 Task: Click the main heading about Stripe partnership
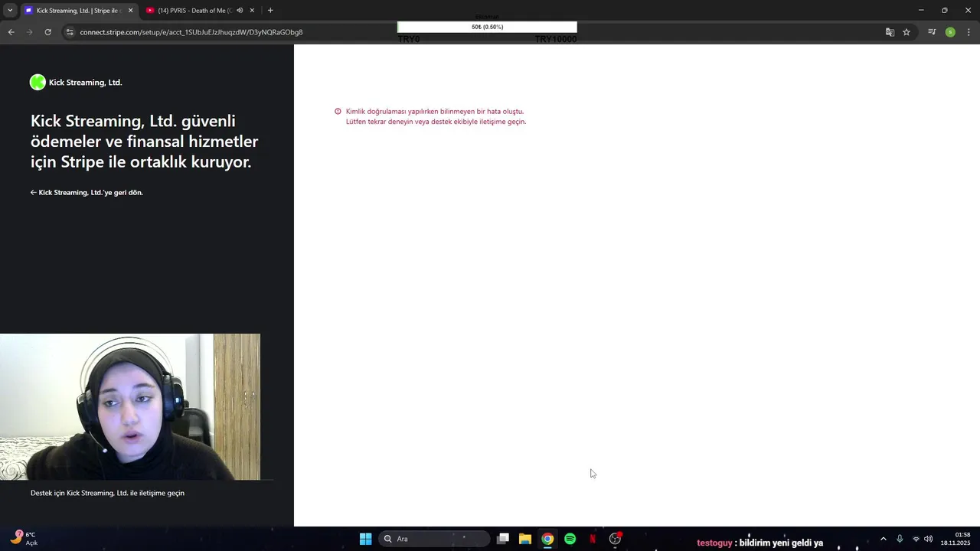[x=144, y=142]
